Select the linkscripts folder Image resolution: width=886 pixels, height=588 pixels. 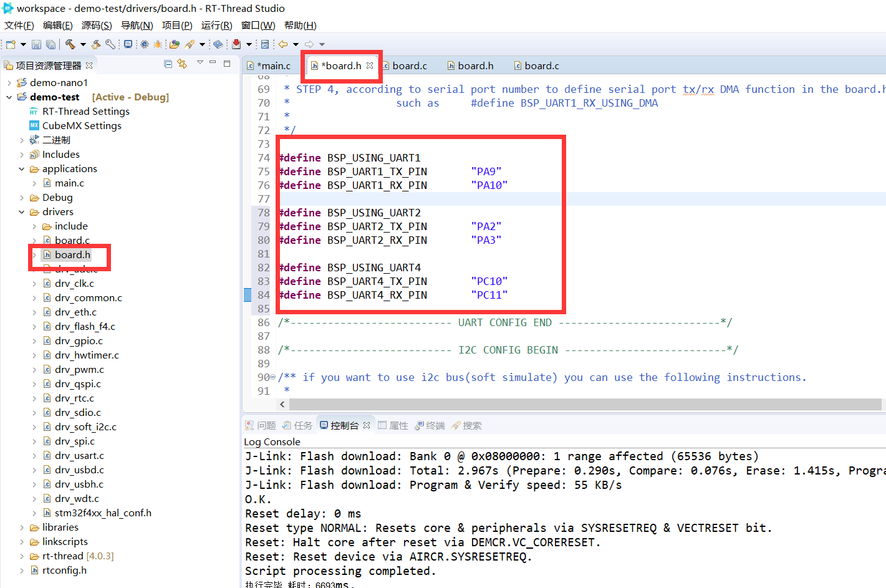(59, 542)
